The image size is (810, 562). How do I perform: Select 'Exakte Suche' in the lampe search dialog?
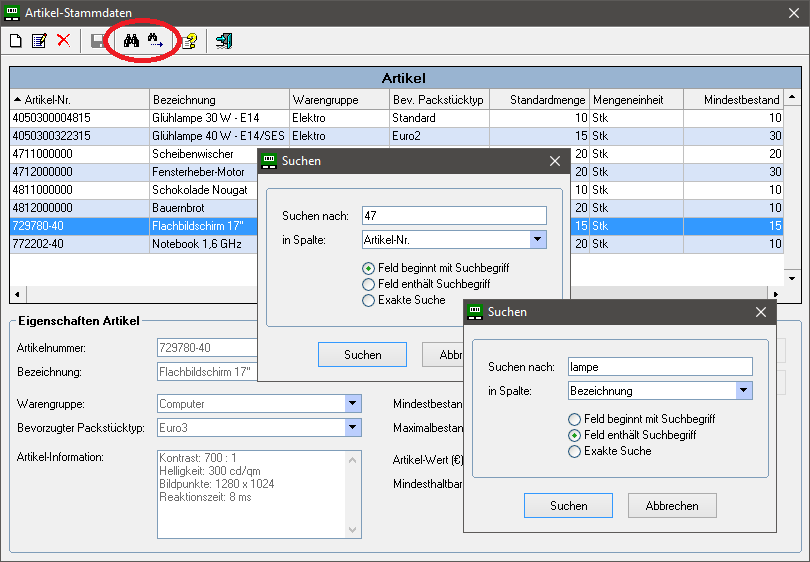click(x=574, y=451)
